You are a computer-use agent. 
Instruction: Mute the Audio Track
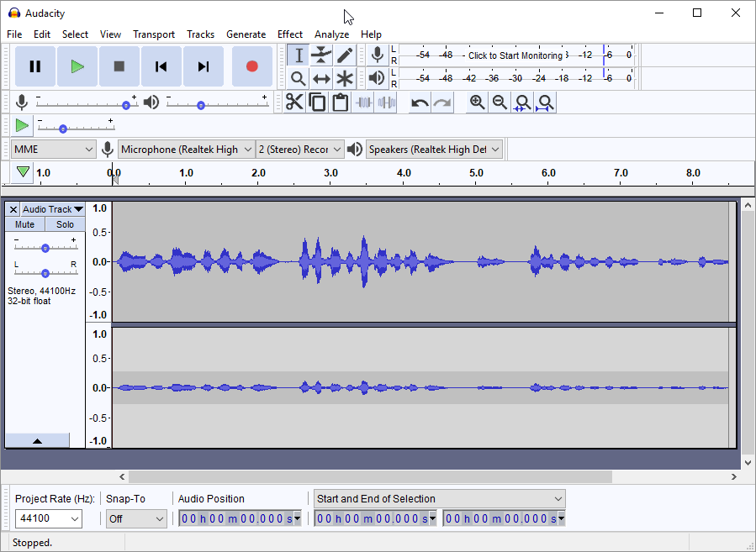point(25,224)
